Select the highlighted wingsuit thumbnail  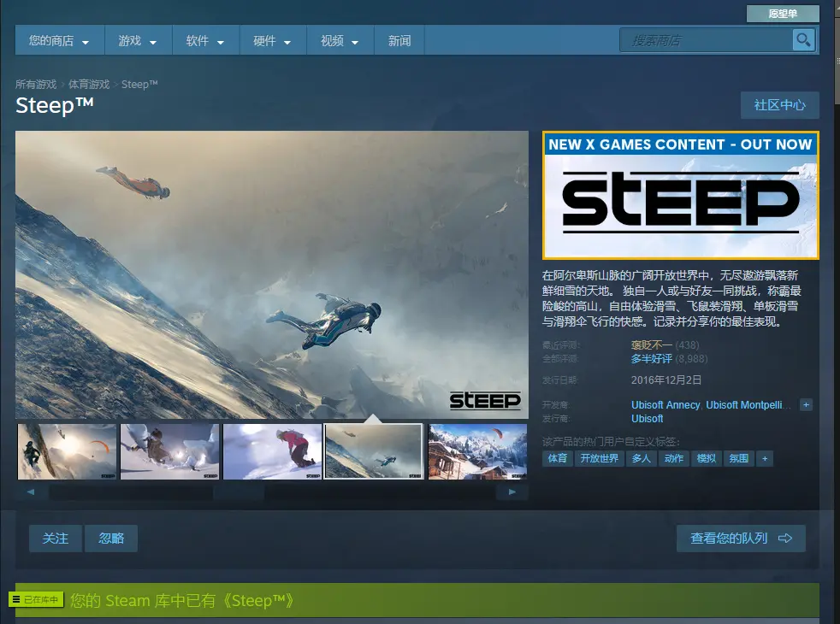(x=374, y=451)
